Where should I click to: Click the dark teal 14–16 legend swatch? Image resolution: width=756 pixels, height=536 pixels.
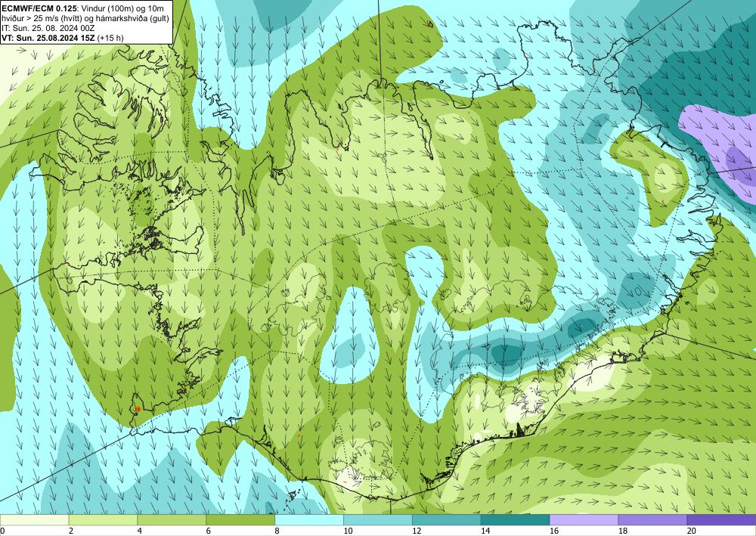pos(515,519)
